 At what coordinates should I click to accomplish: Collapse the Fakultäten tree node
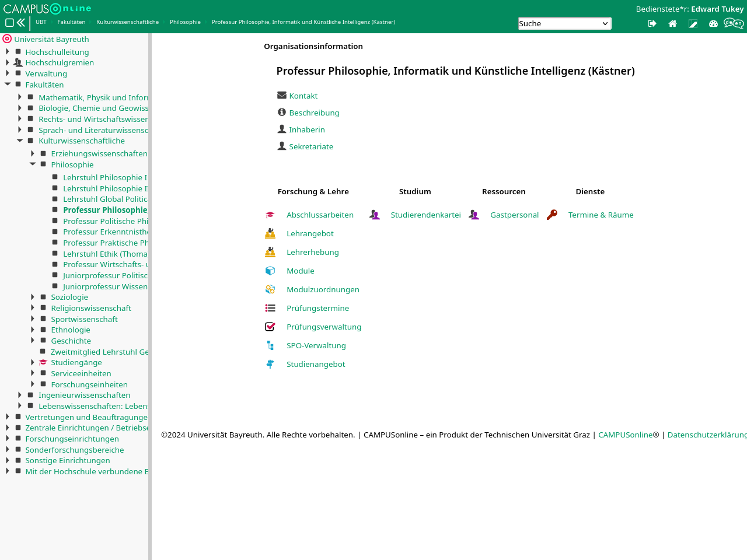(8, 84)
